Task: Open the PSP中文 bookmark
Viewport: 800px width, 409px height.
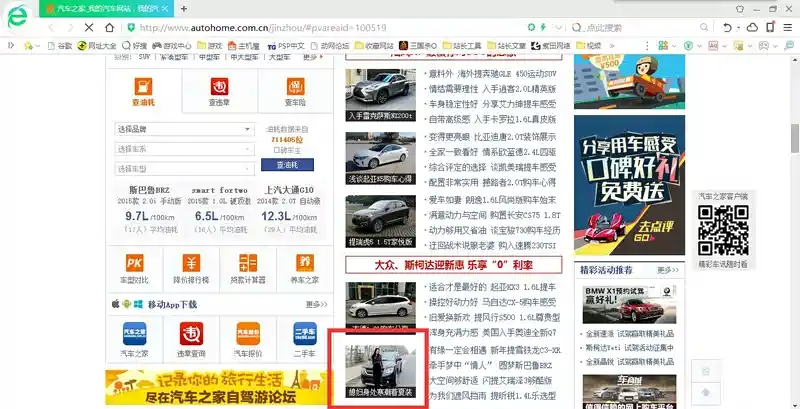Action: 286,45
